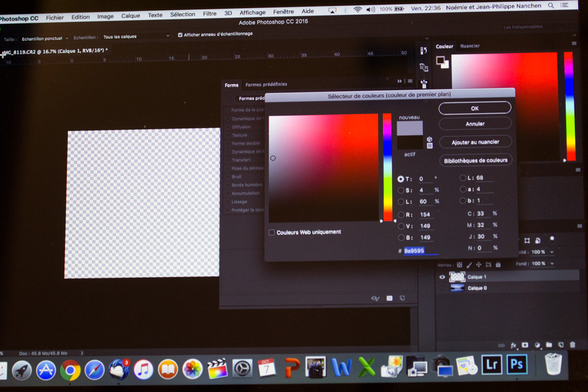Open the Couleur panel options menu
Screen dimensions: 588x392
574,44
